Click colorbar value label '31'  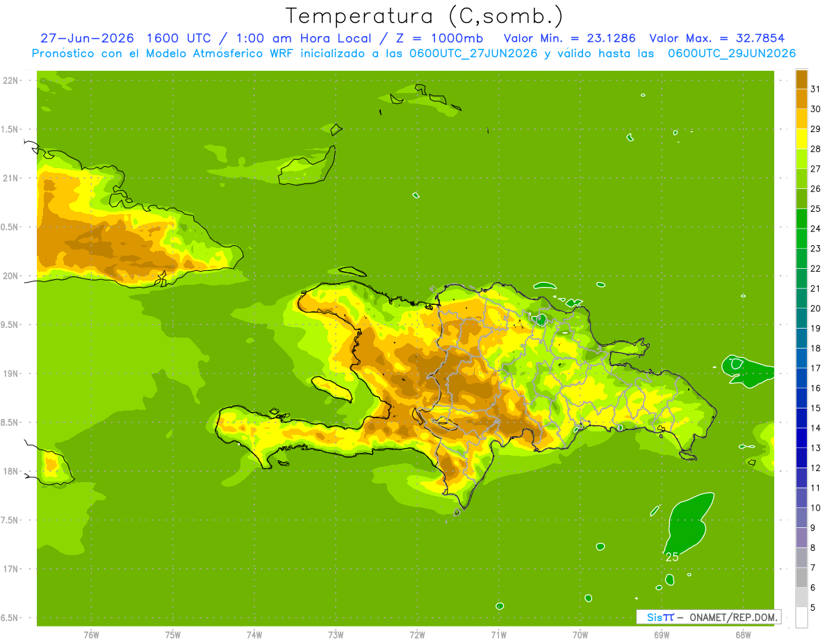point(815,89)
